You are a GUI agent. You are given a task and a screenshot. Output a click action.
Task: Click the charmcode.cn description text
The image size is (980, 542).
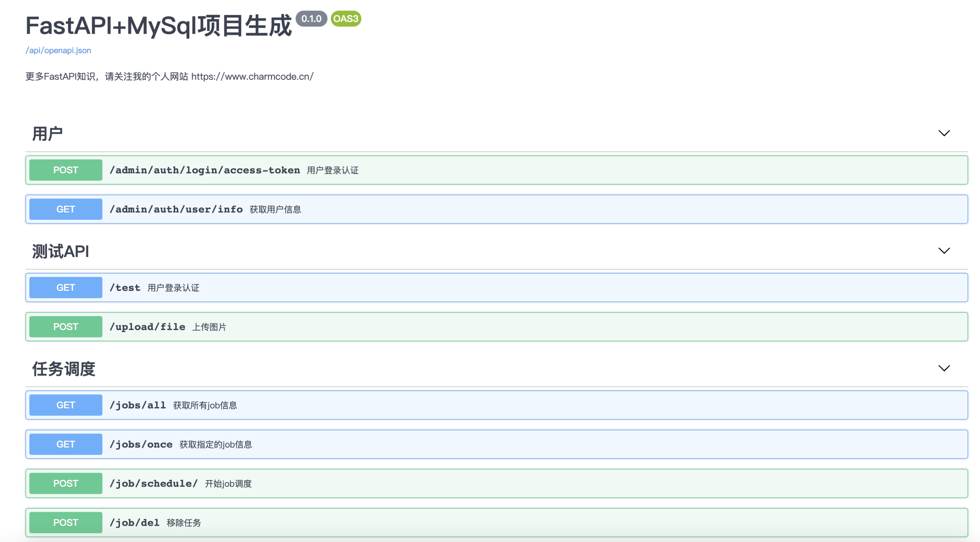(x=169, y=77)
